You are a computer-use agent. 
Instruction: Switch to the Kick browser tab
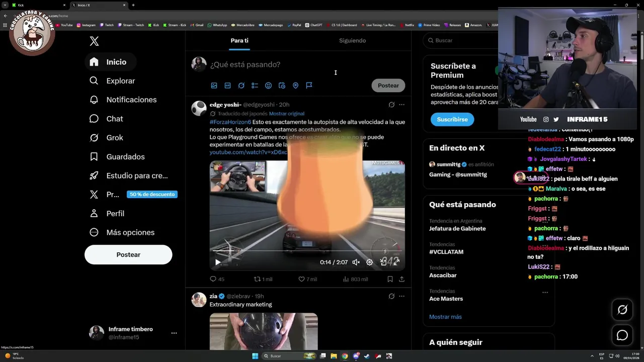(x=39, y=5)
